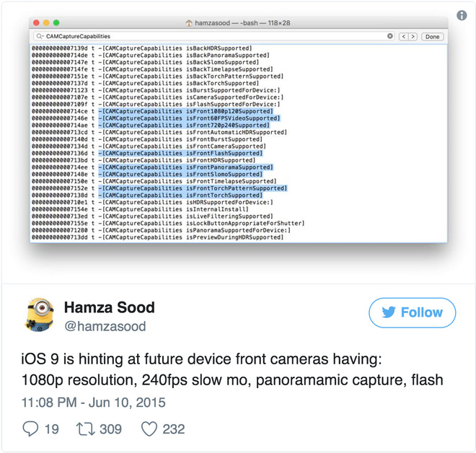
Task: Open the @hamzasood handle link
Action: pyautogui.click(x=105, y=326)
